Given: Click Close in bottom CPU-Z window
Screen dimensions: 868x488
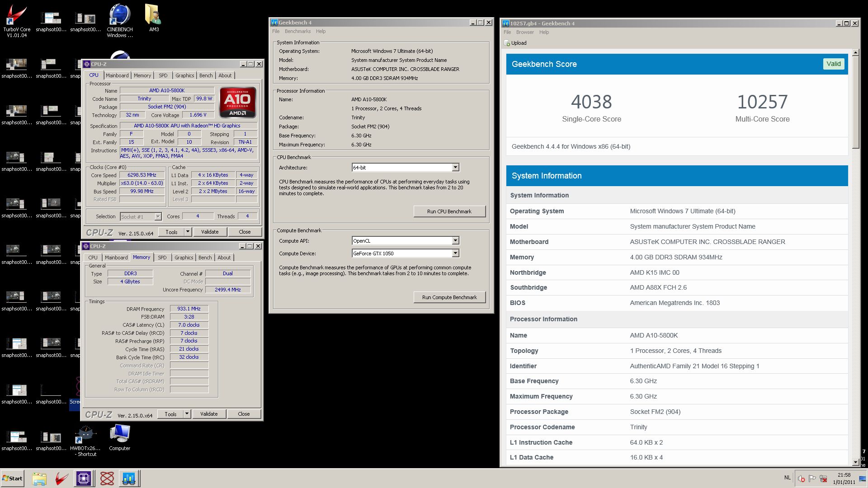Looking at the screenshot, I should pyautogui.click(x=244, y=414).
